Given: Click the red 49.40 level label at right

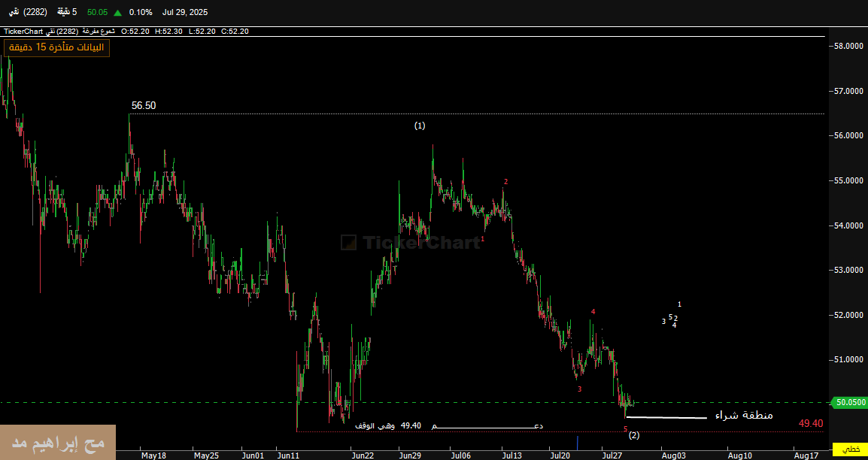Looking at the screenshot, I should [x=811, y=423].
